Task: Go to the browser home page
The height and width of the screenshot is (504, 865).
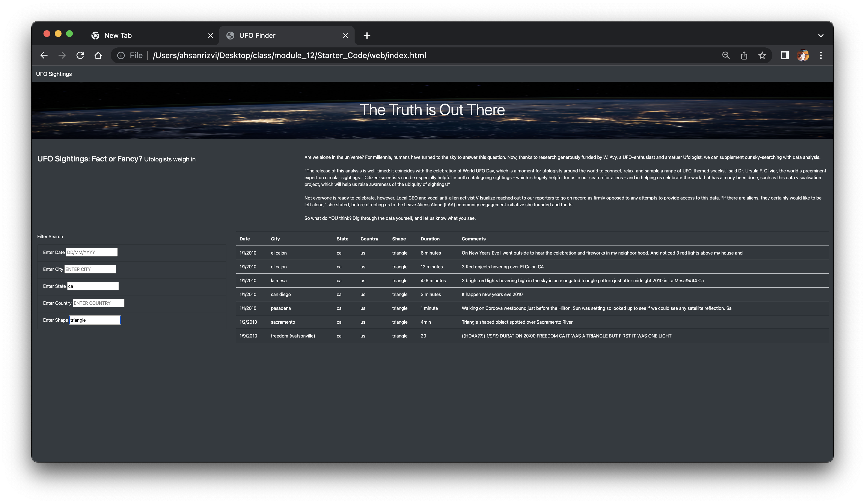Action: click(x=98, y=55)
